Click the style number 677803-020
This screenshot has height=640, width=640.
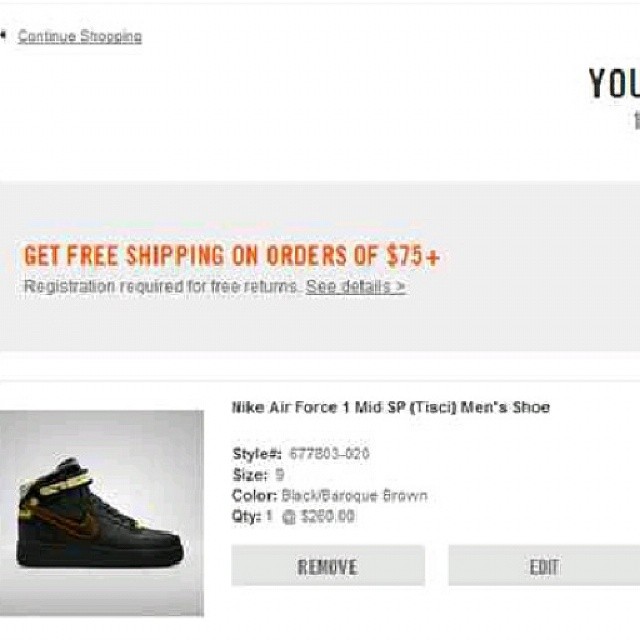coord(329,454)
